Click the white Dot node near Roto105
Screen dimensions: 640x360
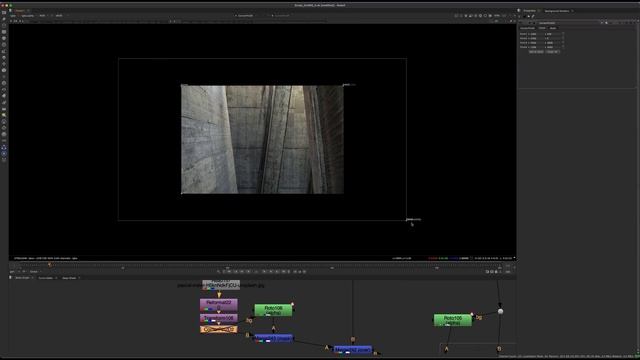point(500,311)
